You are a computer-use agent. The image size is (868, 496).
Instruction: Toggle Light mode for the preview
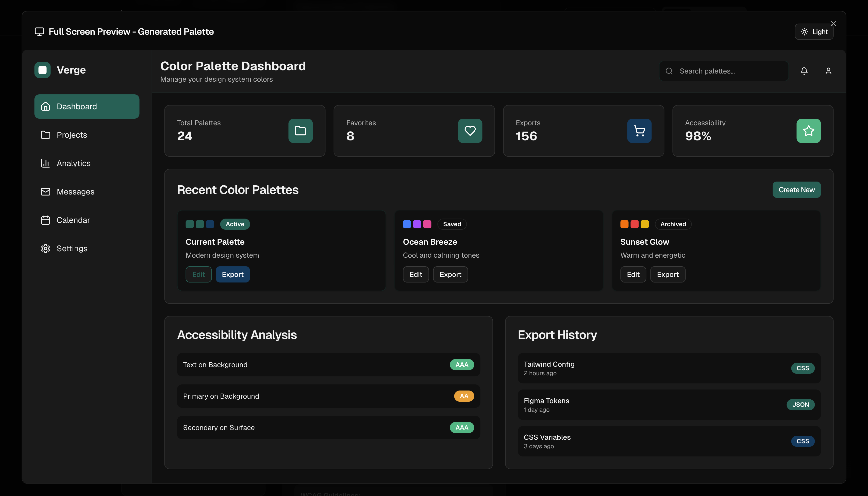[814, 32]
